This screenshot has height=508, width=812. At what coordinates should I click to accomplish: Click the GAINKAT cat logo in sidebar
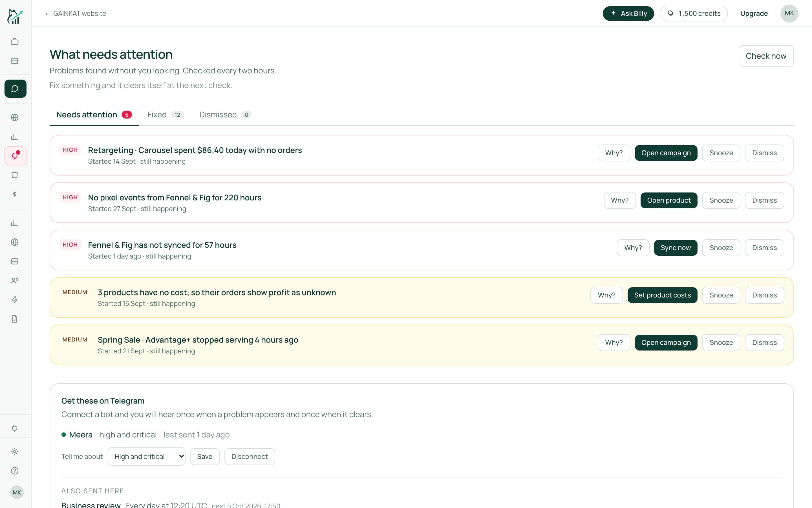[x=15, y=16]
